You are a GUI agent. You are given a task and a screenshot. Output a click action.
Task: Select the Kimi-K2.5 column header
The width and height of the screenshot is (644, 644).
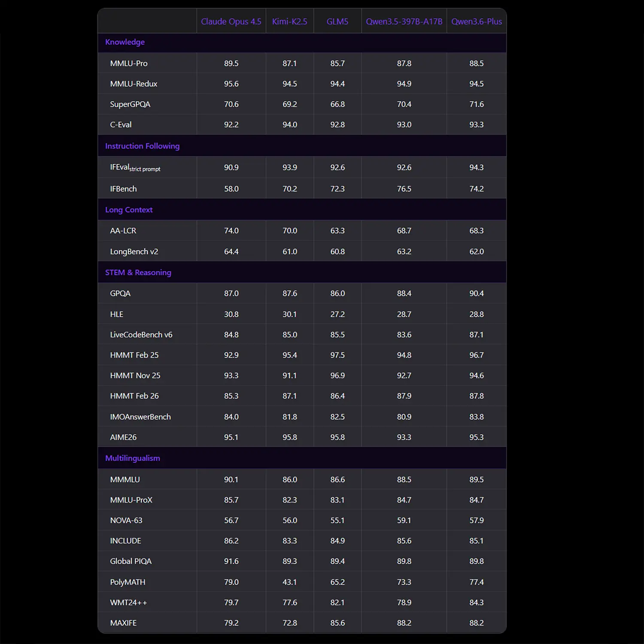(x=289, y=21)
